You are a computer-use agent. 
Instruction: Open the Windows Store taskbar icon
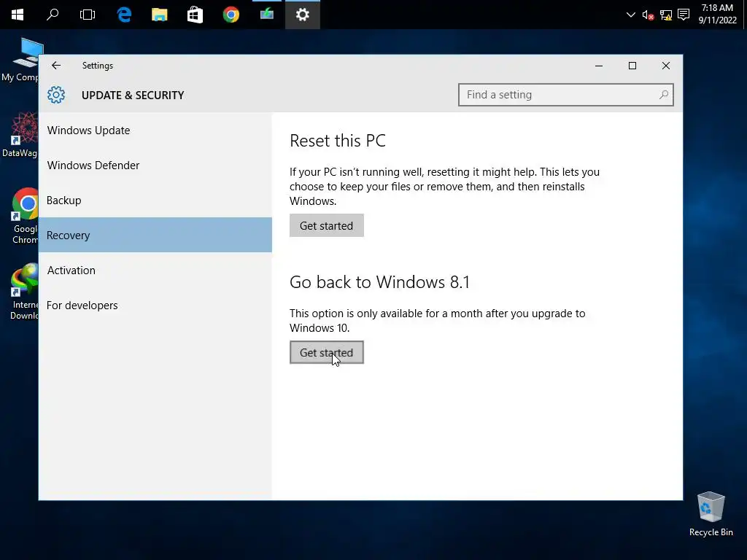coord(195,15)
